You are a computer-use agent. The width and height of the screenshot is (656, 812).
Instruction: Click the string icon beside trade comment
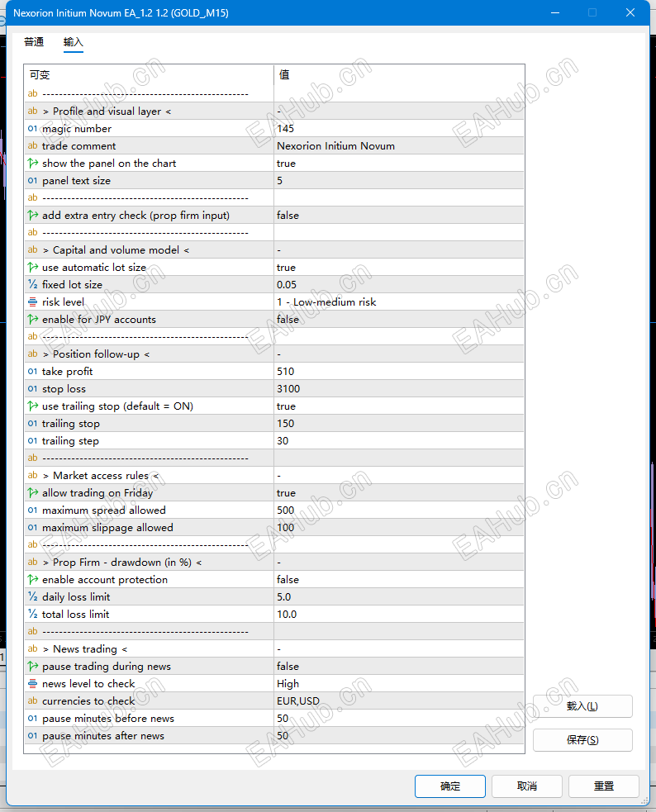32,146
